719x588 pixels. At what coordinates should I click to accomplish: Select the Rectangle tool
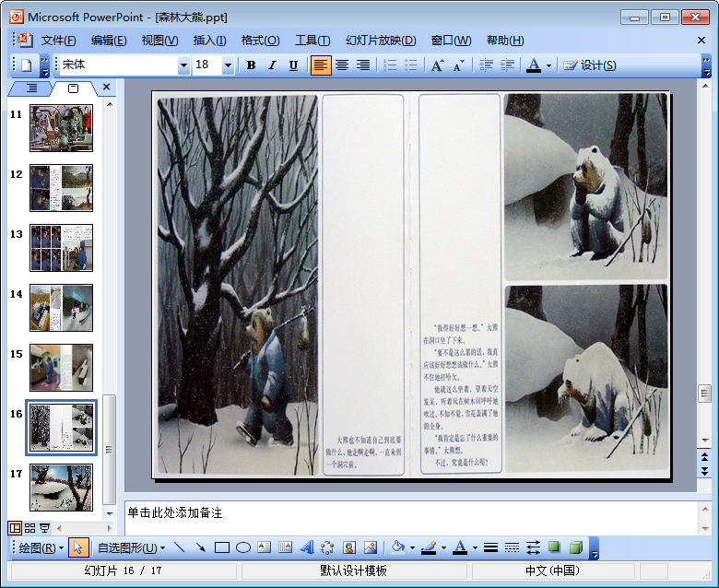(x=222, y=547)
